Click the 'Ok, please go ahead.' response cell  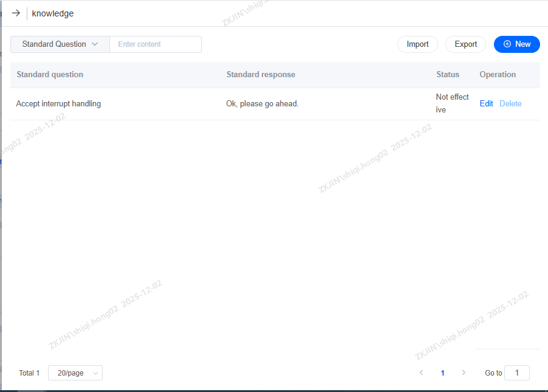point(262,104)
